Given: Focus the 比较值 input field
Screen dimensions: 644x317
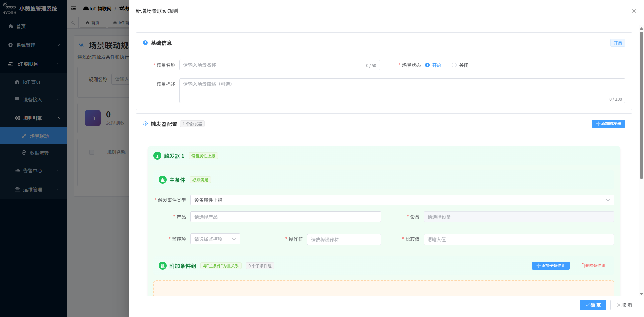Looking at the screenshot, I should point(519,240).
